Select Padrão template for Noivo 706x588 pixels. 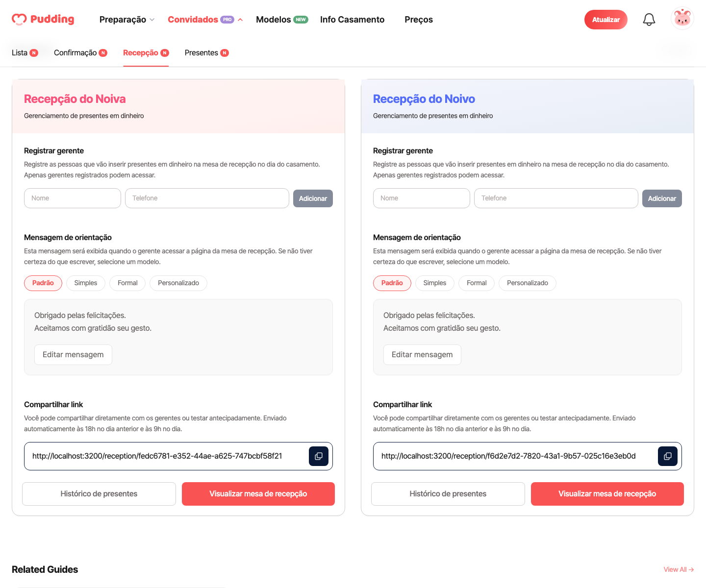point(392,283)
